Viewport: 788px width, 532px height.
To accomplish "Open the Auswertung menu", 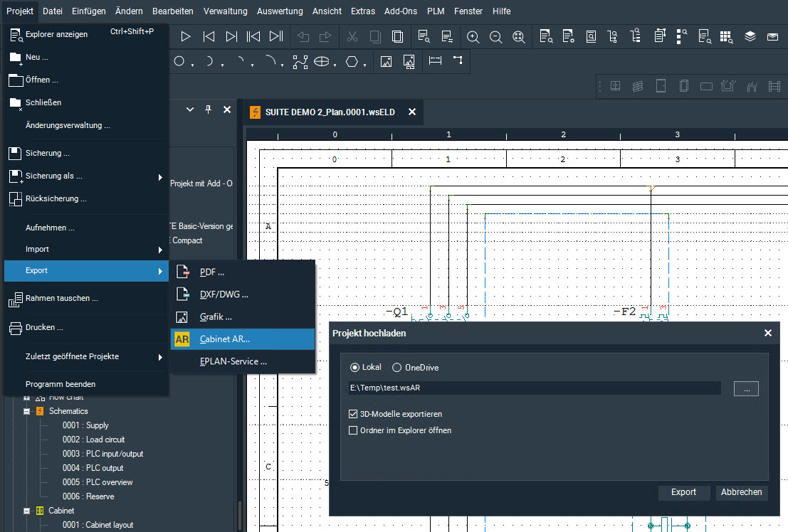I will 280,11.
